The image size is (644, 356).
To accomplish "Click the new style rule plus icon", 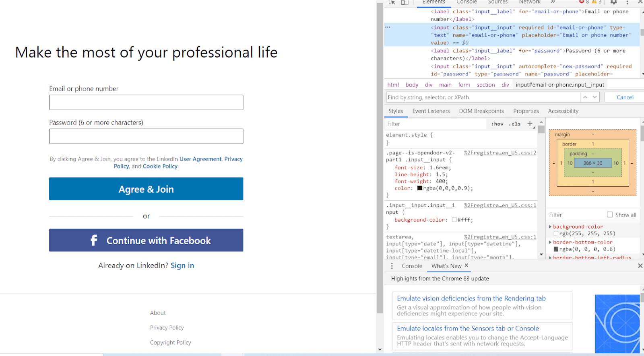I will click(x=530, y=124).
